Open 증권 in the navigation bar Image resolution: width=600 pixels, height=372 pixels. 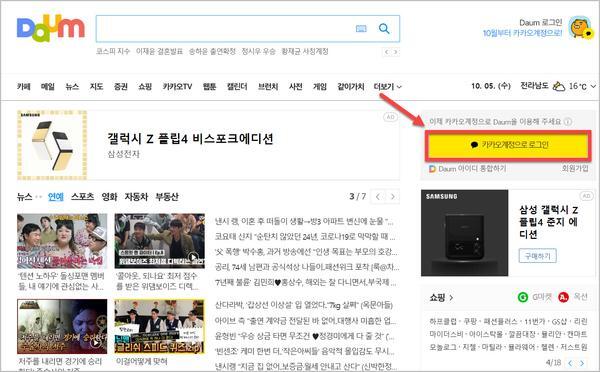click(x=121, y=87)
